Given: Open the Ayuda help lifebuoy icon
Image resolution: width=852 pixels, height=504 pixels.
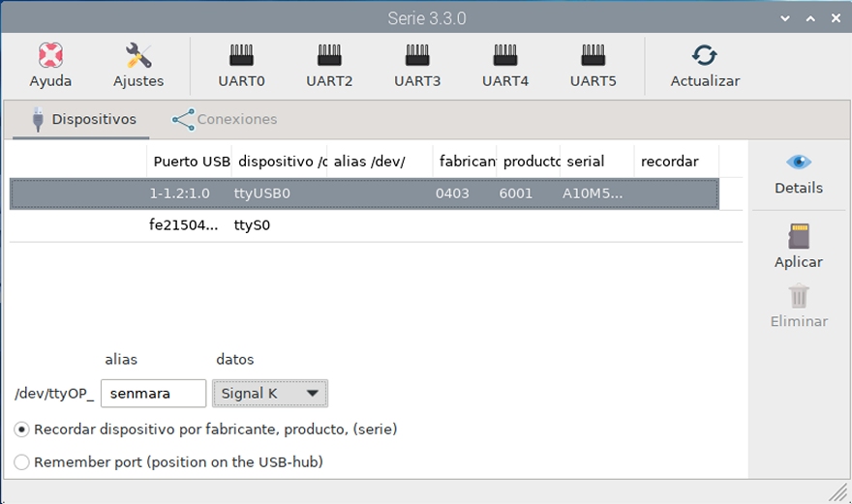Looking at the screenshot, I should coord(50,55).
